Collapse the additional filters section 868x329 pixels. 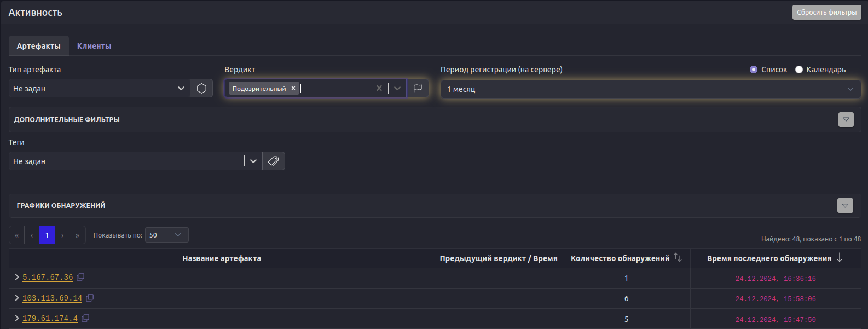[x=846, y=119]
